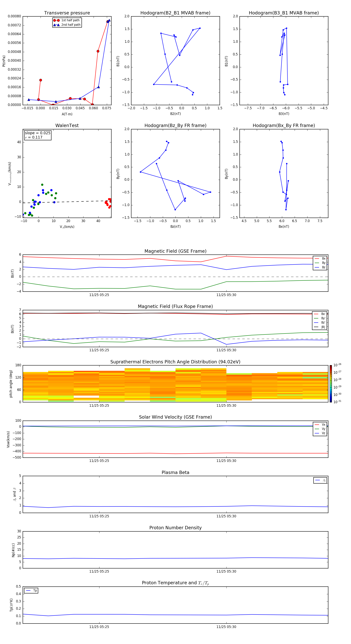
Task: Click the "11/25 05:30" label under Proton Temperature plot
Action: click(226, 627)
